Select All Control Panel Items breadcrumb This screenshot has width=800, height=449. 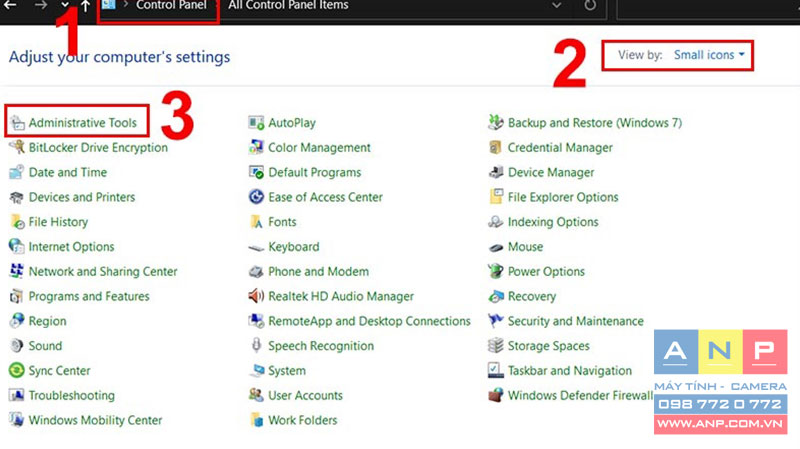click(x=288, y=6)
